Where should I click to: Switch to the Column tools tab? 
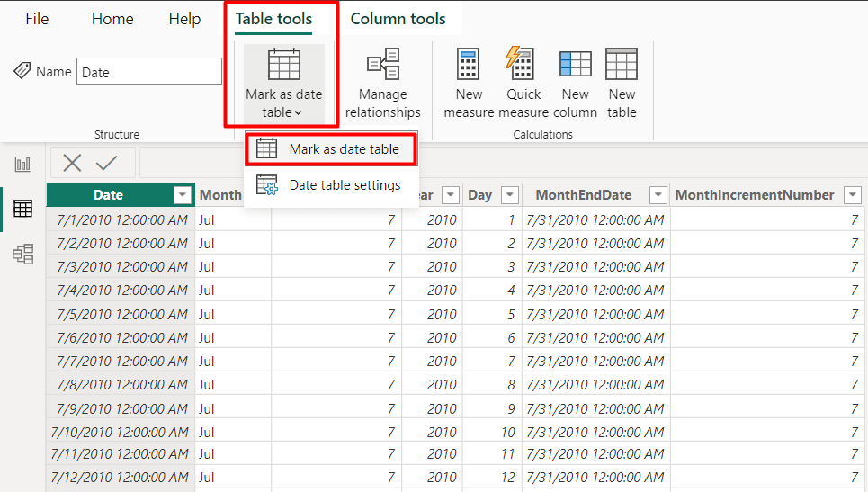pos(398,19)
